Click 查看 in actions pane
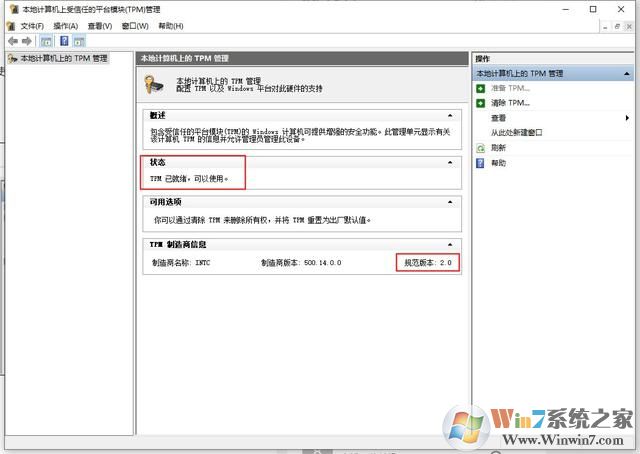Image resolution: width=640 pixels, height=454 pixels. 498,118
